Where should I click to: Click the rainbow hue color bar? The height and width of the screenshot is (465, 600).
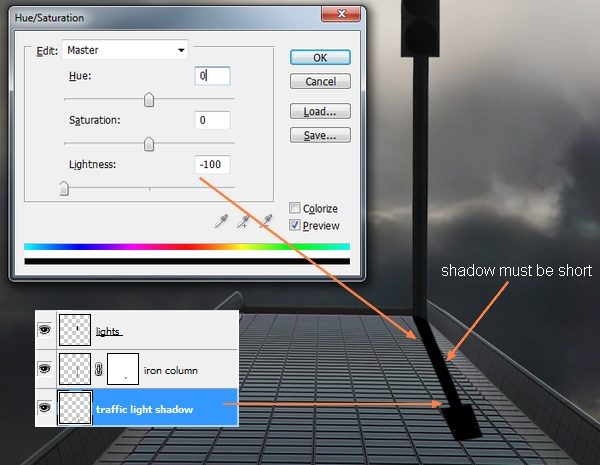pyautogui.click(x=187, y=247)
